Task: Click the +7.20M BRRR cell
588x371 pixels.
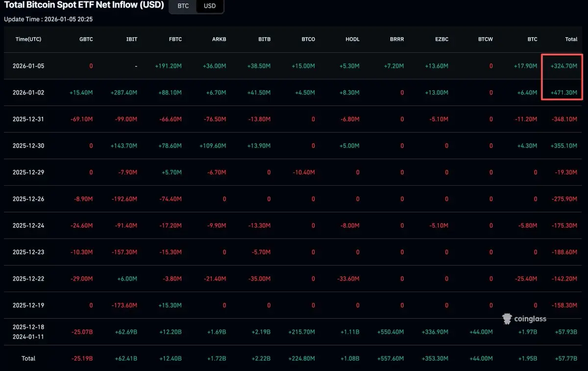Action: [x=394, y=66]
